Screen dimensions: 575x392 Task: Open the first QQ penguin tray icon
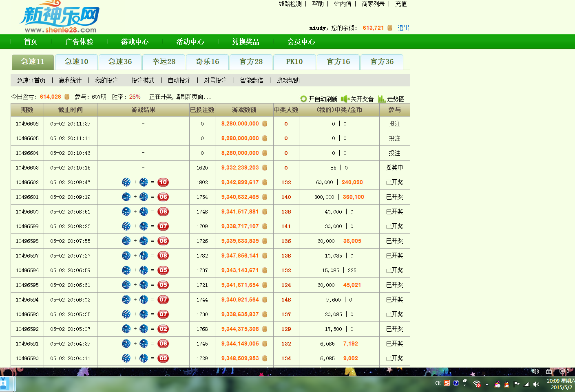click(x=497, y=384)
